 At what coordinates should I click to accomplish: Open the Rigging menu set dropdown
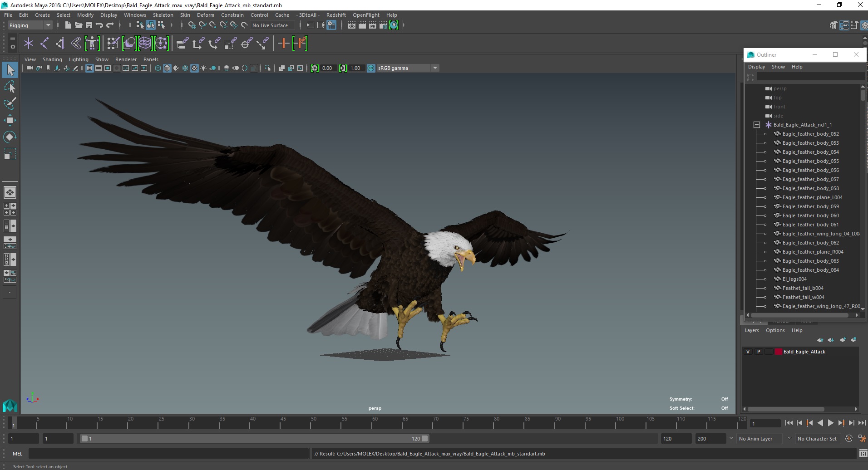[30, 25]
